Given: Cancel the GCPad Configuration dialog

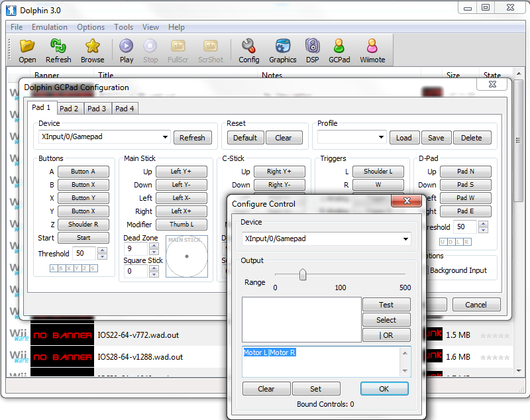Looking at the screenshot, I should [476, 305].
